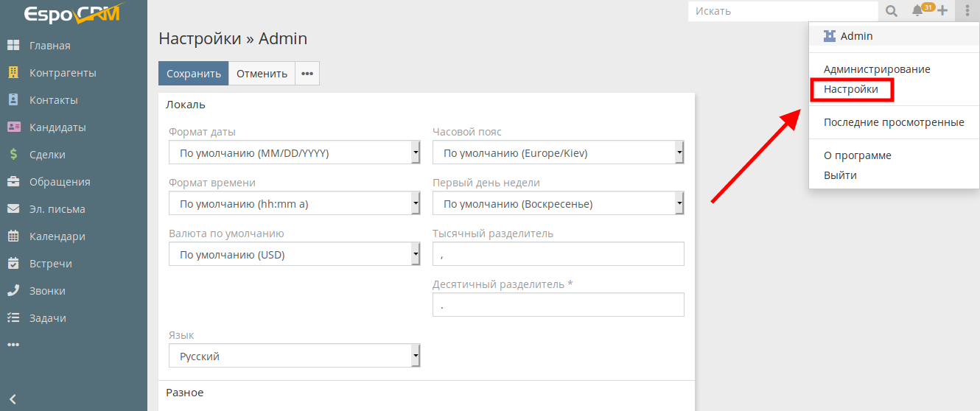Click the Отменить button
This screenshot has width=980, height=411.
(x=262, y=74)
